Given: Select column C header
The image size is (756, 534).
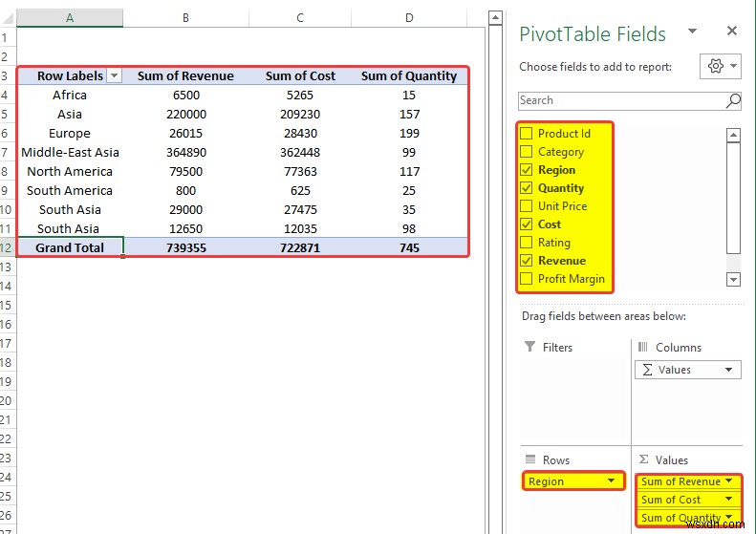Looking at the screenshot, I should pyautogui.click(x=300, y=18).
